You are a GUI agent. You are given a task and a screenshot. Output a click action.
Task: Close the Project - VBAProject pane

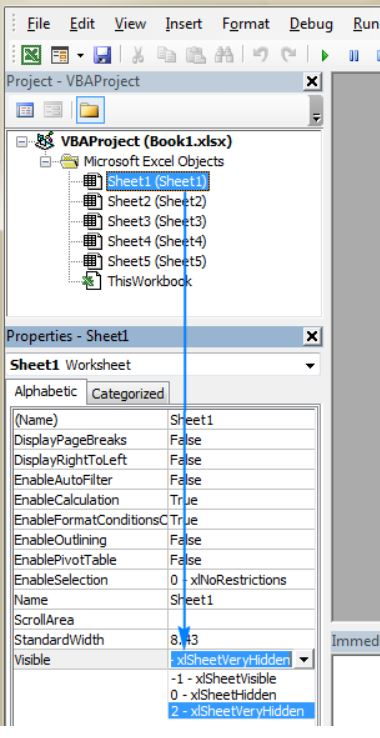click(x=312, y=82)
